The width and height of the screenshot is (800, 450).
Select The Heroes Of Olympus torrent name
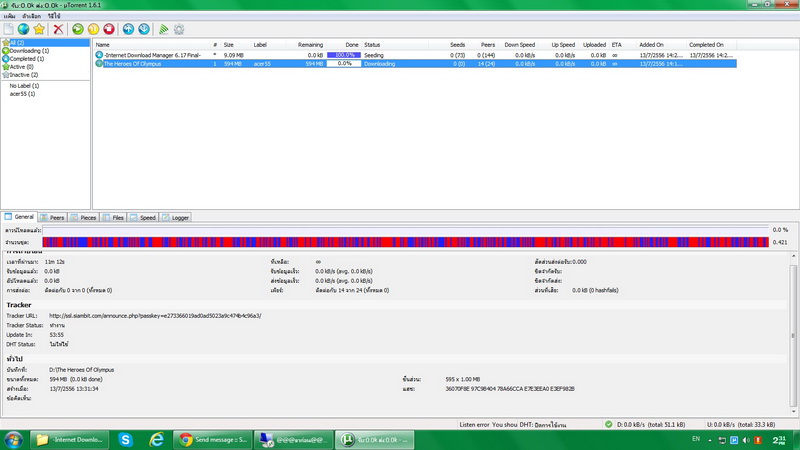coord(132,64)
